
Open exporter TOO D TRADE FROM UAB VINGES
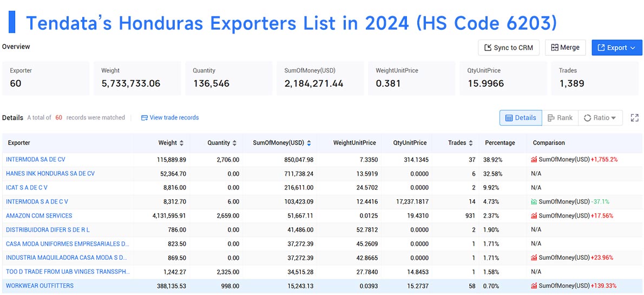point(68,272)
